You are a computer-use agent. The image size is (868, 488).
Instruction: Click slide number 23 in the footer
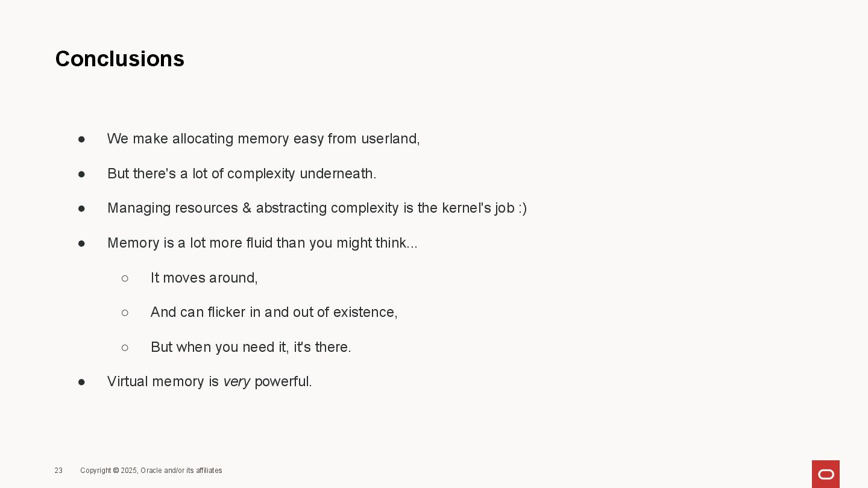point(58,471)
